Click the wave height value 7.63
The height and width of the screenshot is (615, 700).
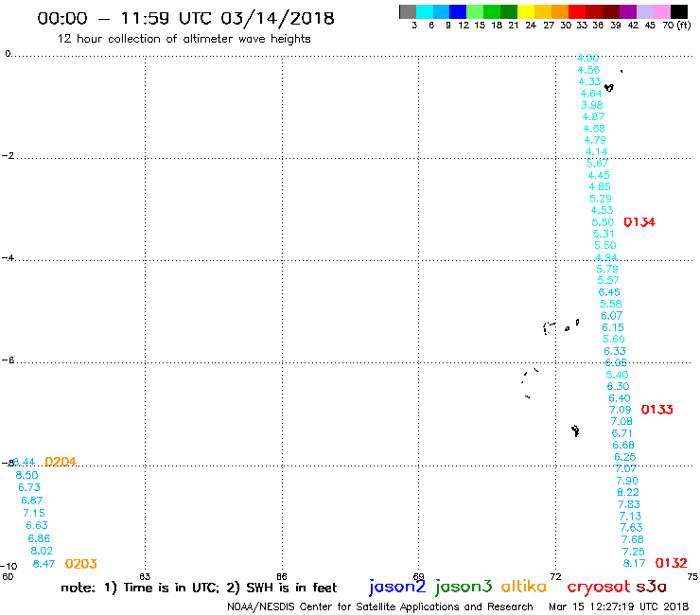coord(631,527)
